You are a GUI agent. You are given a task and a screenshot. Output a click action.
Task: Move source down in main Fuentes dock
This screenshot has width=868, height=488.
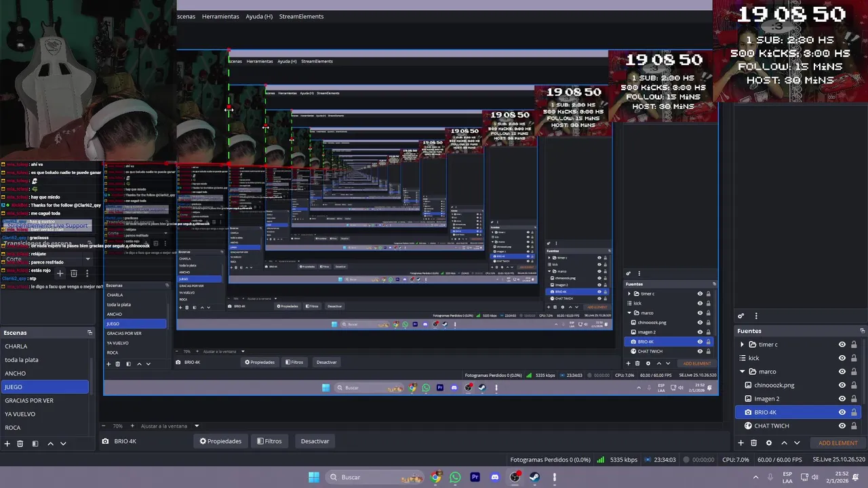[797, 443]
